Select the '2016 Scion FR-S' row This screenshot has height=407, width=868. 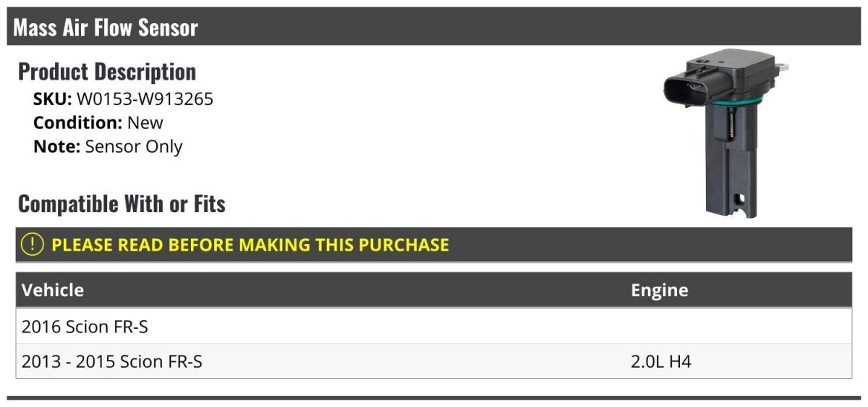[85, 327]
